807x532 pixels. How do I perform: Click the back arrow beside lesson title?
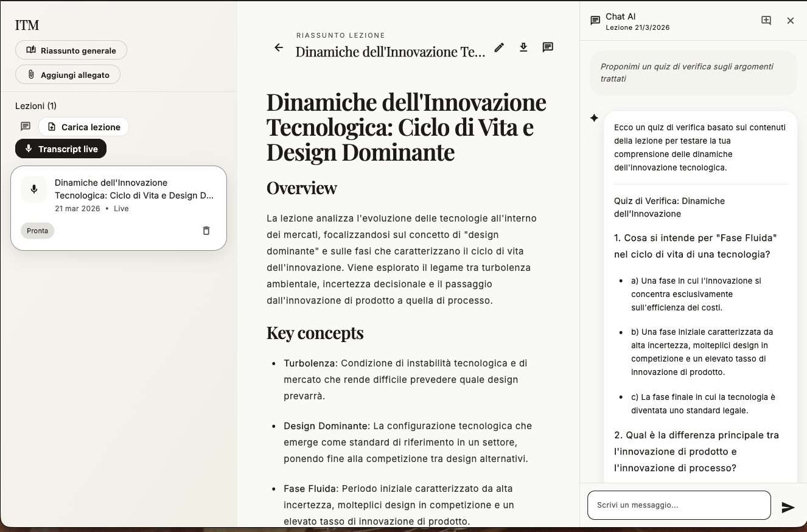tap(279, 47)
